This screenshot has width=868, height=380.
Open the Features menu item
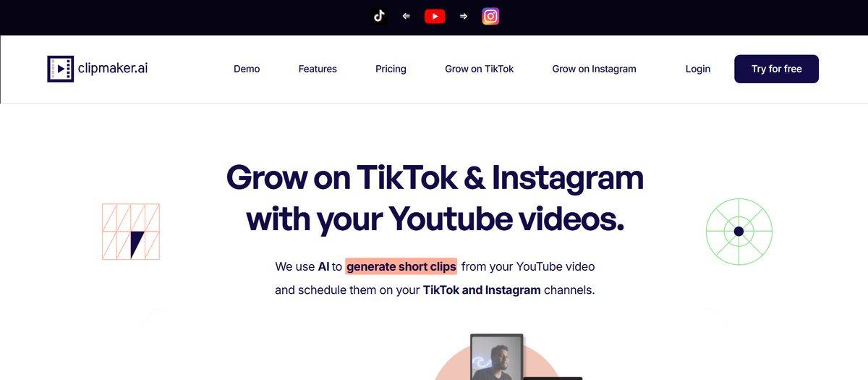pyautogui.click(x=318, y=69)
